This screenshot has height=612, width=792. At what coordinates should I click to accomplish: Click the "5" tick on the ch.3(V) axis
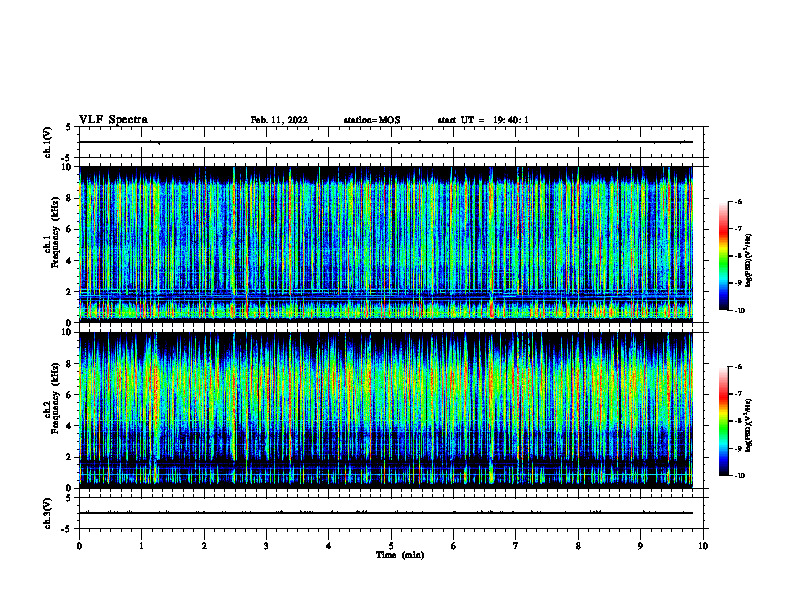pyautogui.click(x=68, y=498)
